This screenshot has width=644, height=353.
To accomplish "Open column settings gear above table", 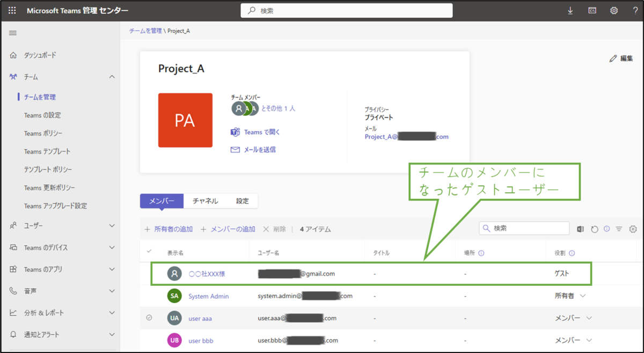I will pos(633,229).
